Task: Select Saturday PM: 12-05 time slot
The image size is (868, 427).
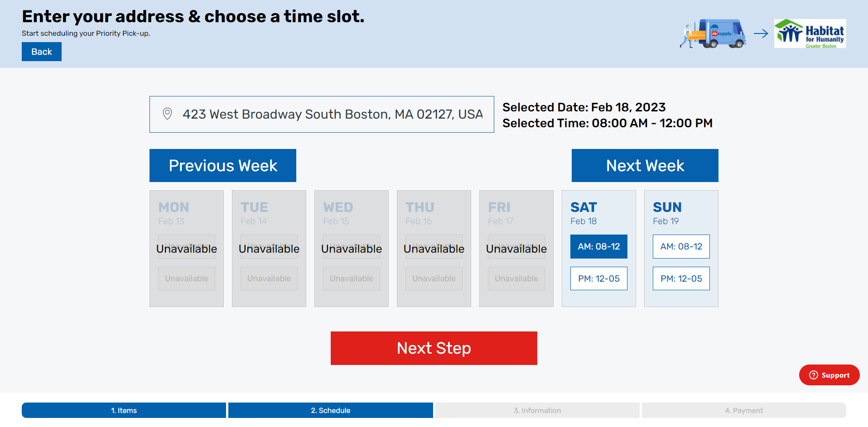Action: pos(599,278)
